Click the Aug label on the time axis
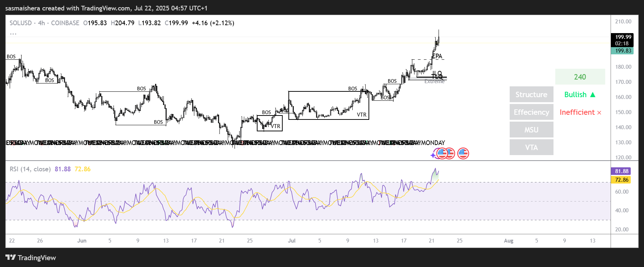 point(508,241)
